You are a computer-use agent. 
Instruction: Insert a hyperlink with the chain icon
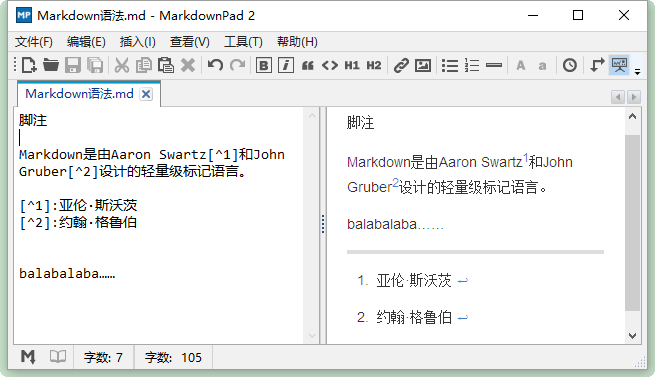(401, 65)
